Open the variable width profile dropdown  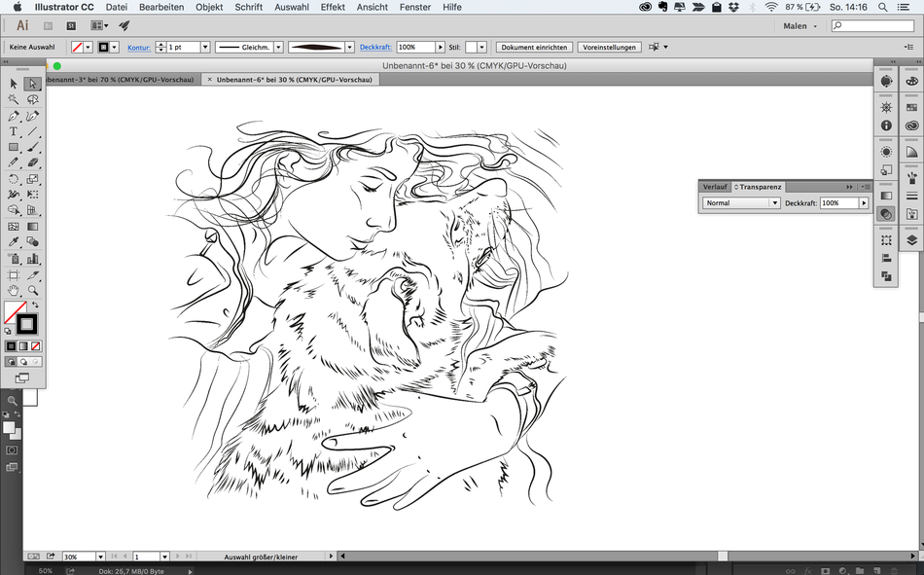(x=278, y=47)
